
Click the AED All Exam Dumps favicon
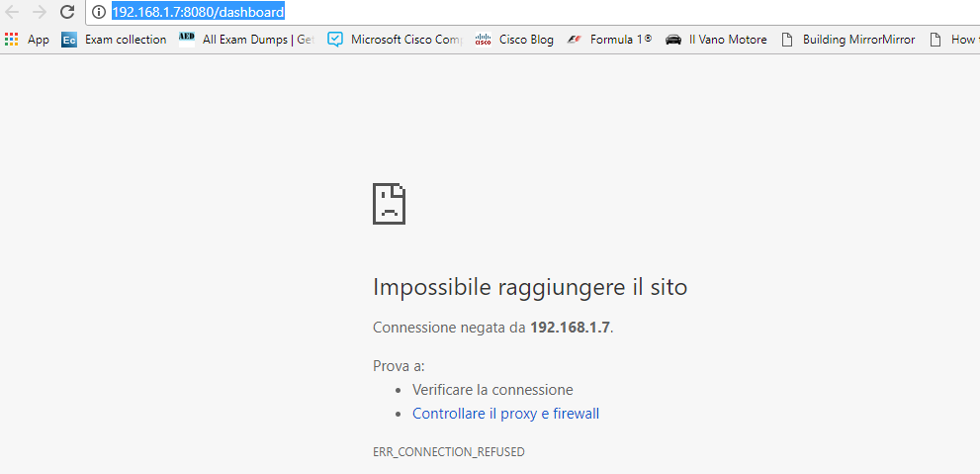[x=186, y=39]
